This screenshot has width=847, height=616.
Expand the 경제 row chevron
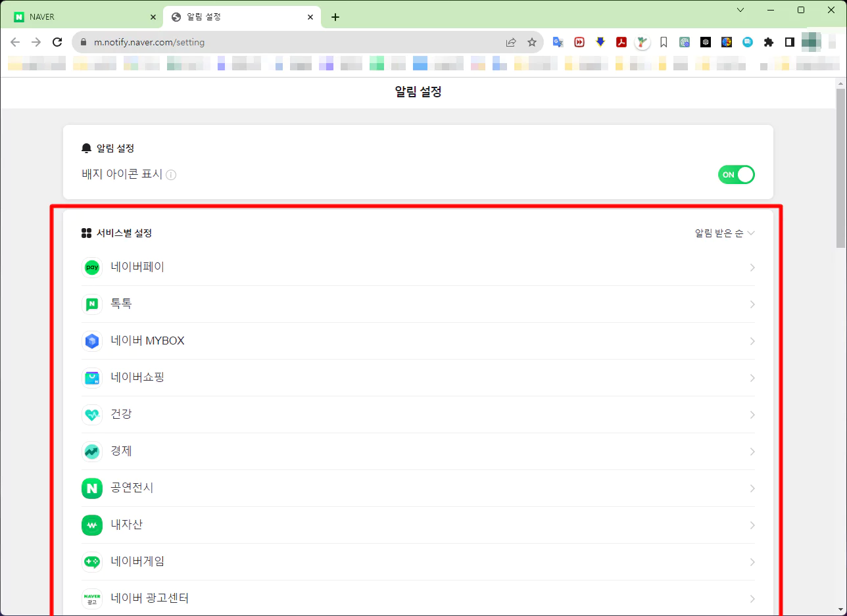[x=752, y=452]
